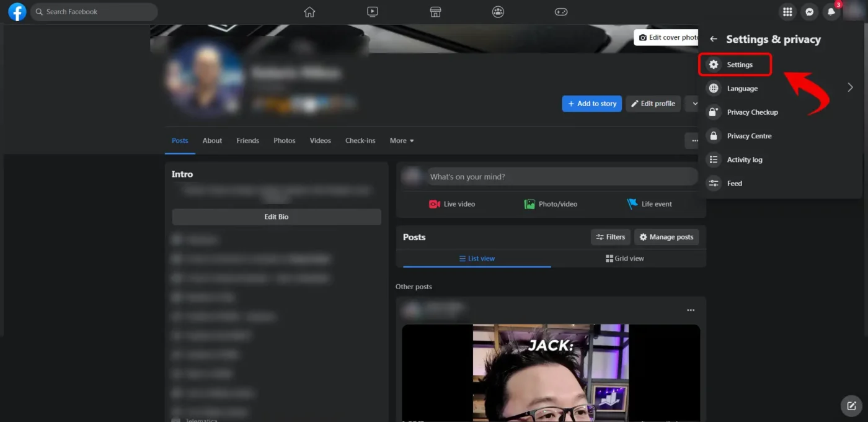Open the Filters for posts

coord(610,237)
